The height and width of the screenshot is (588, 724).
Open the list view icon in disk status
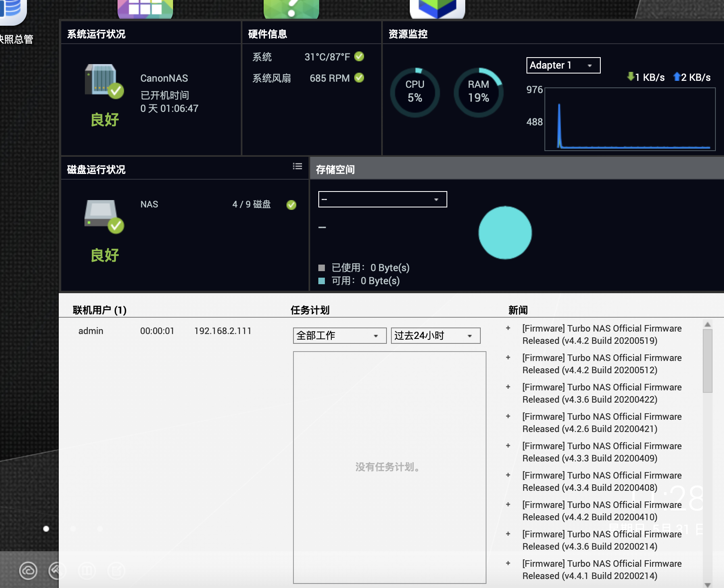[x=298, y=166]
